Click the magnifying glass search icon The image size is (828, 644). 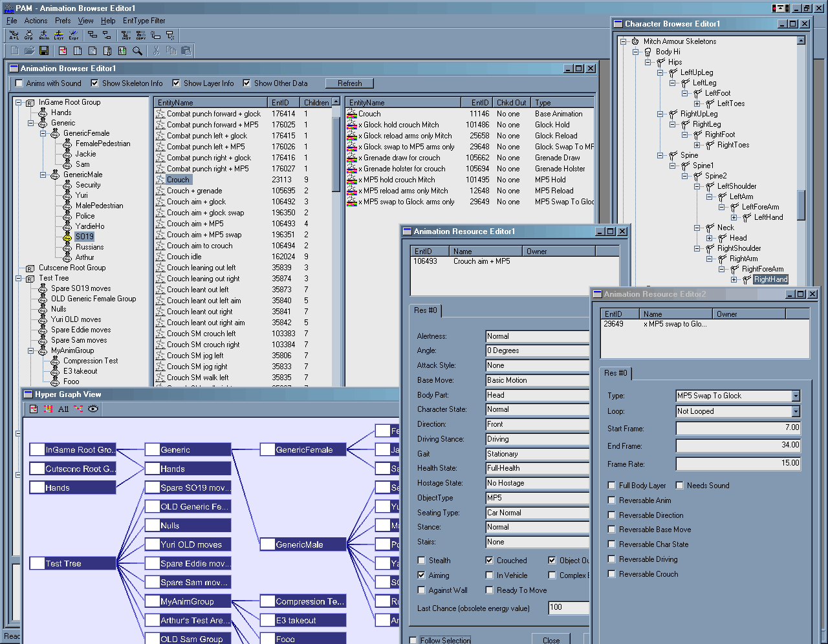tap(137, 50)
